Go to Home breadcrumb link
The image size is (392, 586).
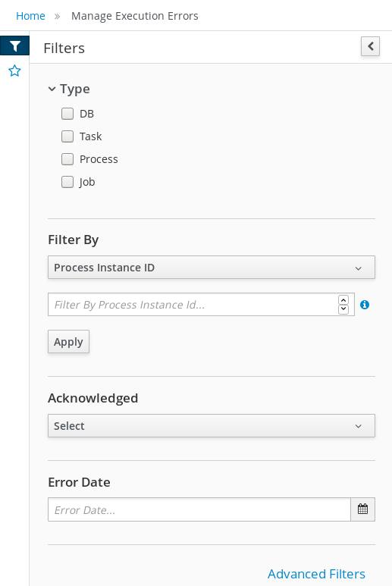coord(30,16)
